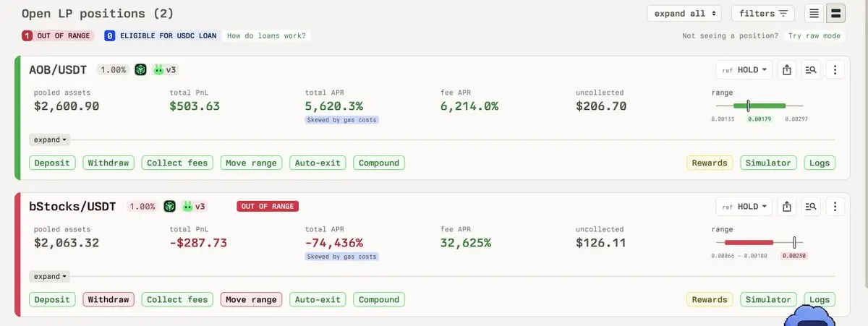868x326 pixels.
Task: Open the filters menu
Action: tap(763, 13)
